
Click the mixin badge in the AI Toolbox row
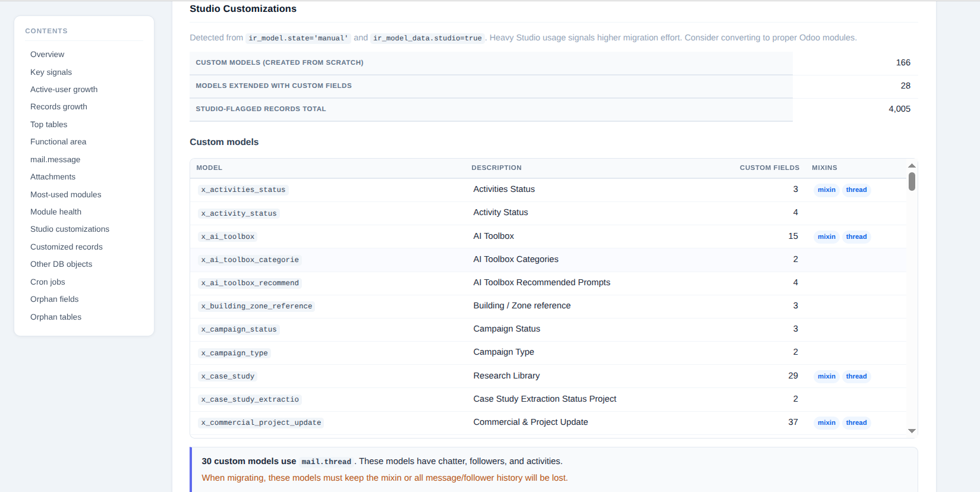point(826,236)
